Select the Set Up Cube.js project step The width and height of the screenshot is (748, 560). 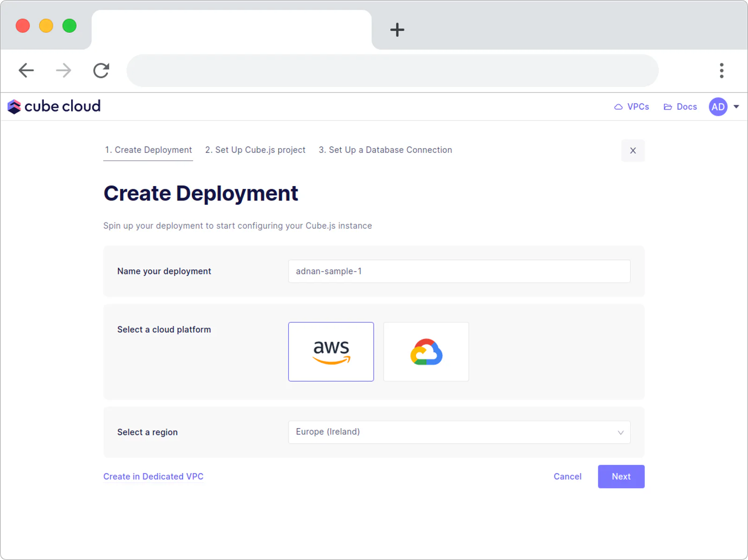255,150
